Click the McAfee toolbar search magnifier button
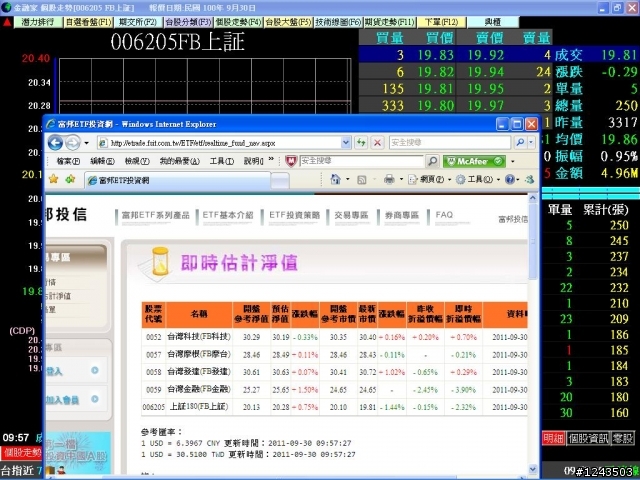This screenshot has width=640, height=480. pos(432,161)
